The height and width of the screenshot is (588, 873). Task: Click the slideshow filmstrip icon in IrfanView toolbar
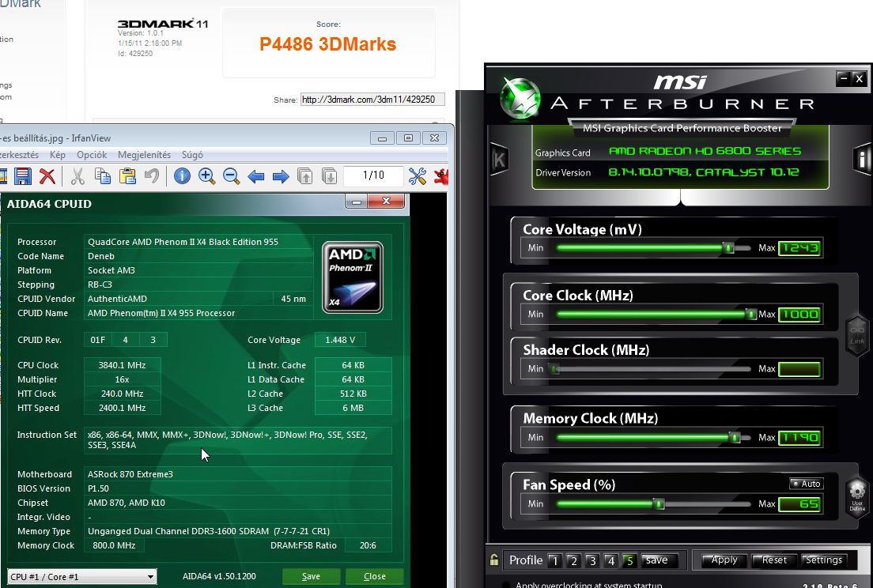(3, 176)
